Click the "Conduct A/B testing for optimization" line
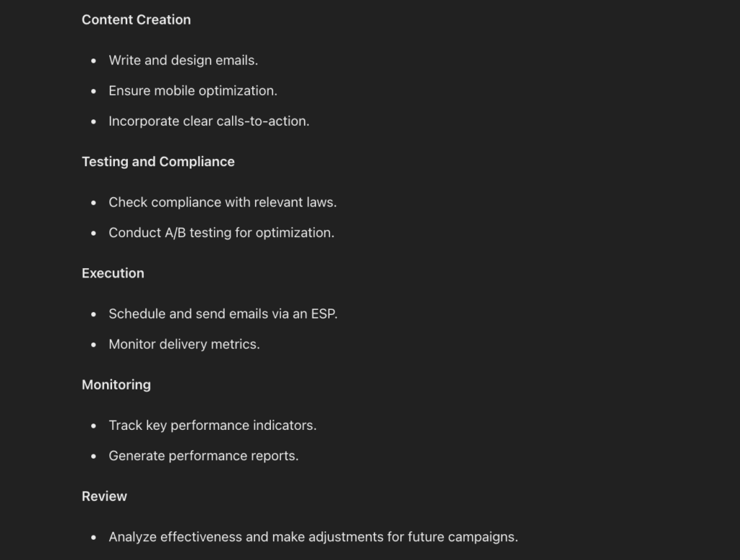This screenshot has width=740, height=560. click(221, 233)
